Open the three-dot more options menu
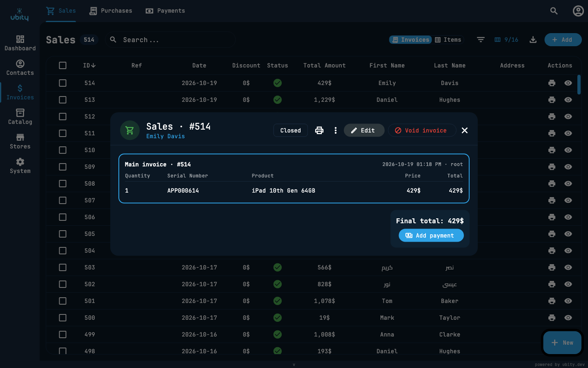The width and height of the screenshot is (588, 368). tap(336, 130)
